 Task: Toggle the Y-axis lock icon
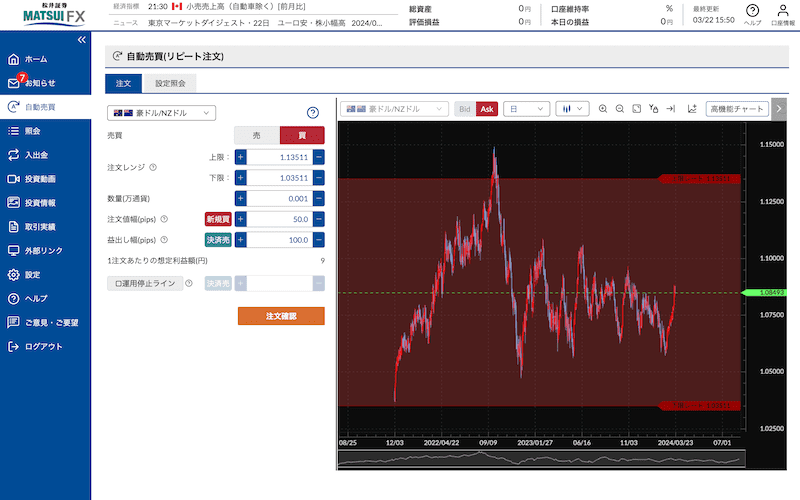[653, 109]
